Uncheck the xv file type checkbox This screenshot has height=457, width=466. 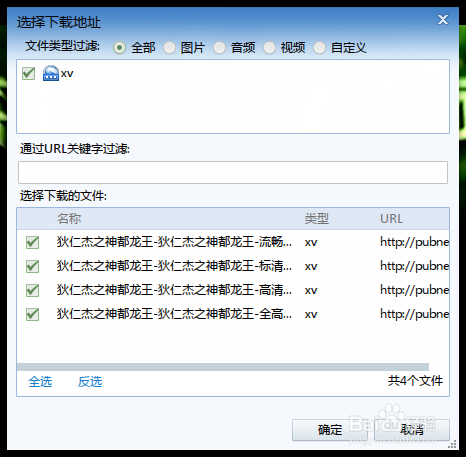28,73
